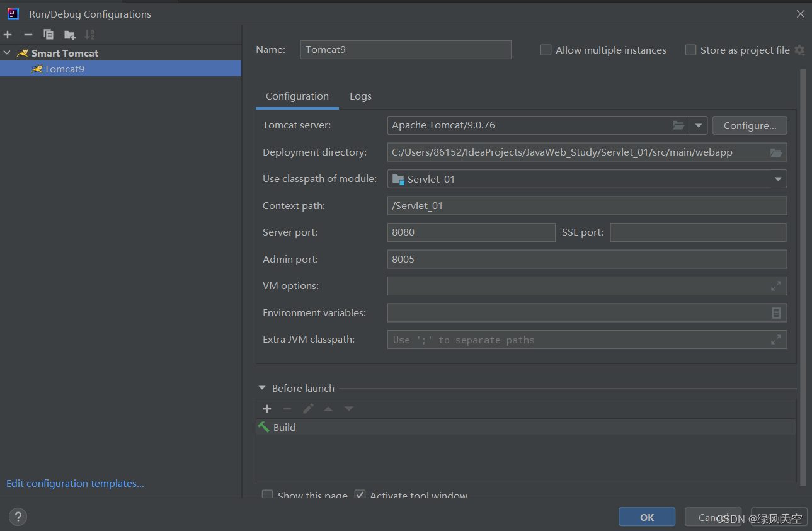Open the Use classpath of module dropdown

click(777, 180)
